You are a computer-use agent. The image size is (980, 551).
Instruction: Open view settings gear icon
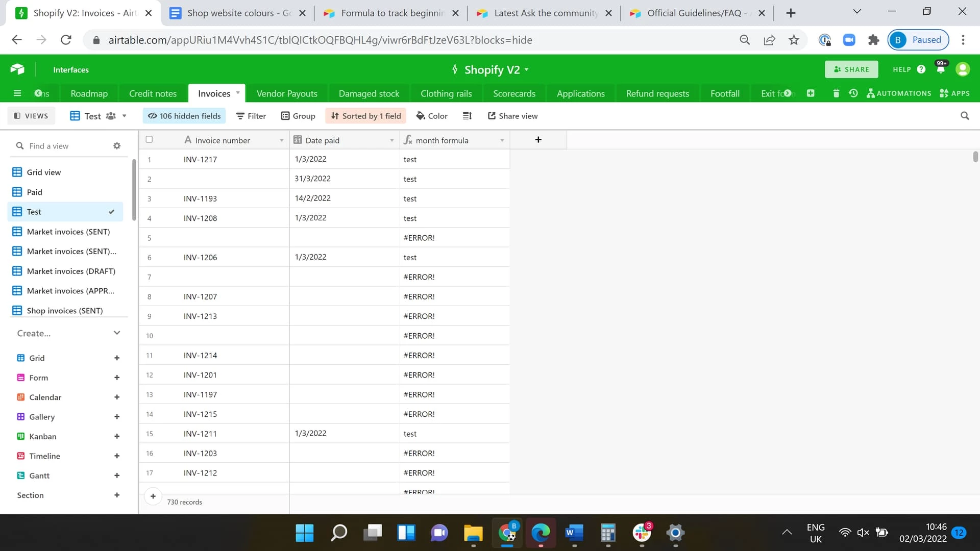117,146
